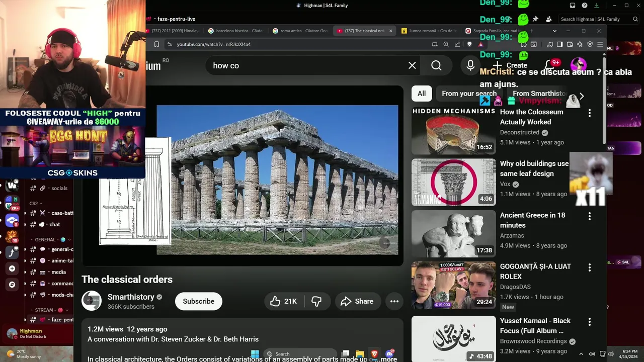The height and width of the screenshot is (362, 644).
Task: Click the browser address bar URL
Action: point(214,44)
